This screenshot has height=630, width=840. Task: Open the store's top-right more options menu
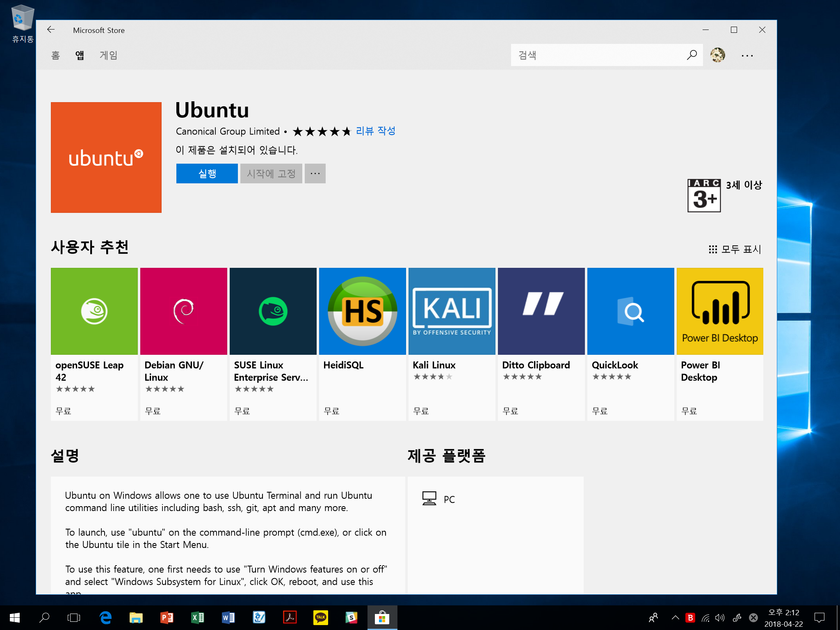point(747,56)
